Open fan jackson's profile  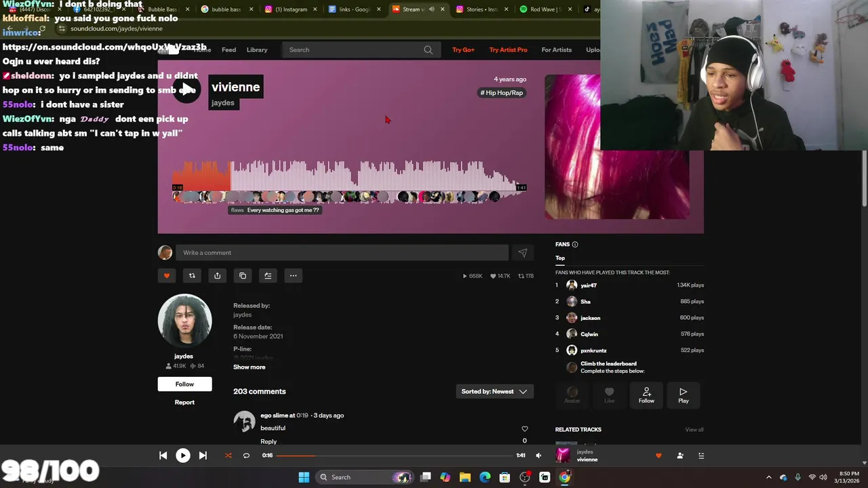(590, 318)
